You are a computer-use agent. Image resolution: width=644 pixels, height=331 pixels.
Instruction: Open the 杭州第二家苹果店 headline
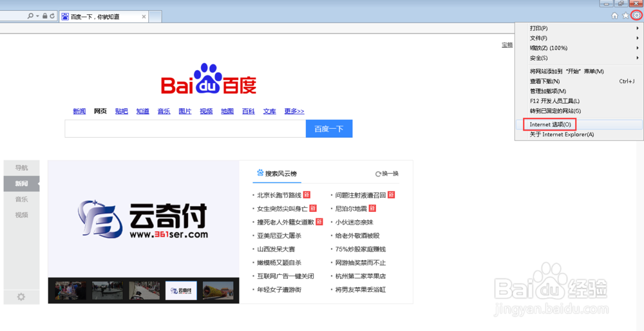pos(361,276)
